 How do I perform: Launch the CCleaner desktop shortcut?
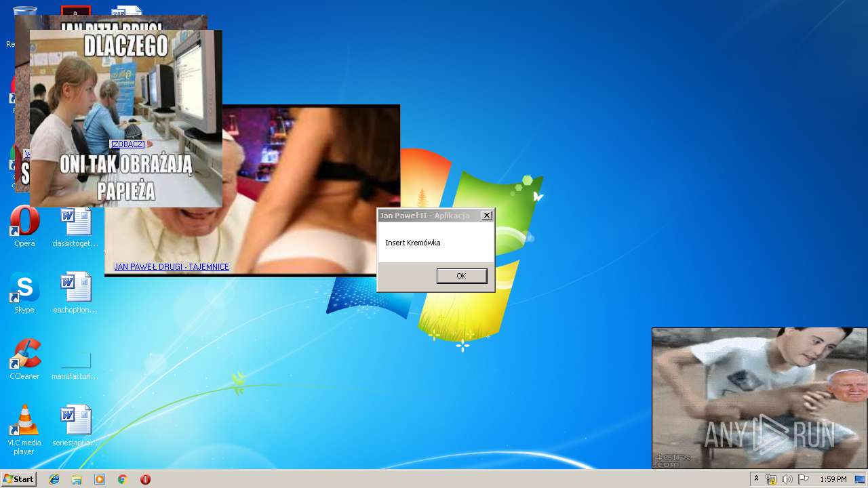tap(24, 360)
